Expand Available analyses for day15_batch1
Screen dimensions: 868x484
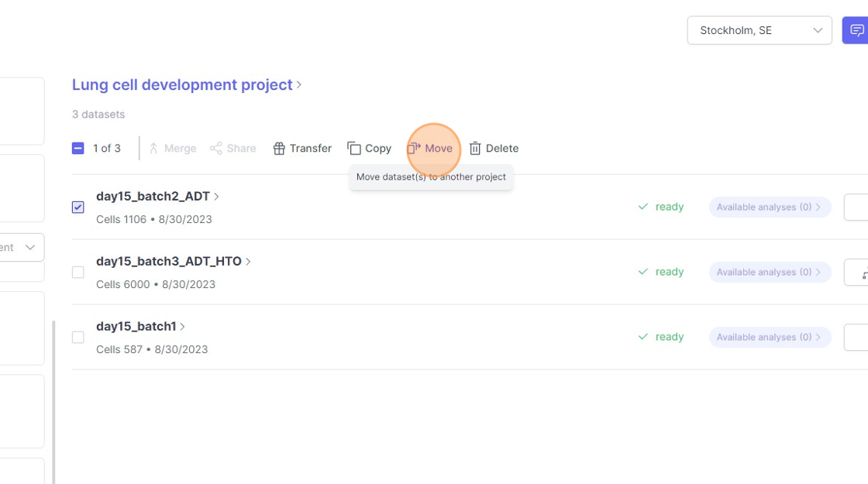(x=769, y=337)
